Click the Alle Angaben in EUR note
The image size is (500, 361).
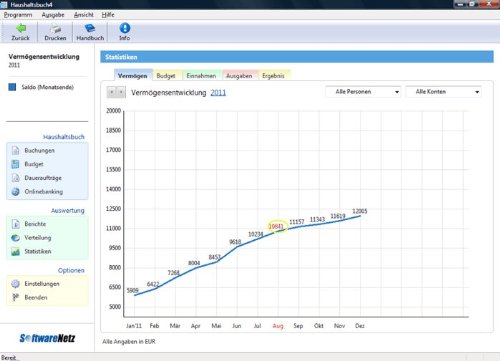click(129, 341)
